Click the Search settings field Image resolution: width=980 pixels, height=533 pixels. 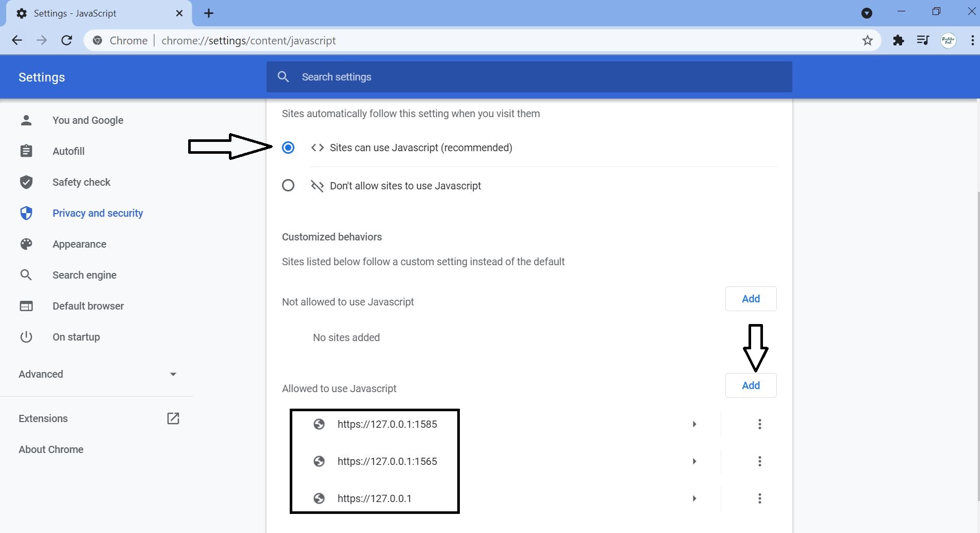coord(529,77)
